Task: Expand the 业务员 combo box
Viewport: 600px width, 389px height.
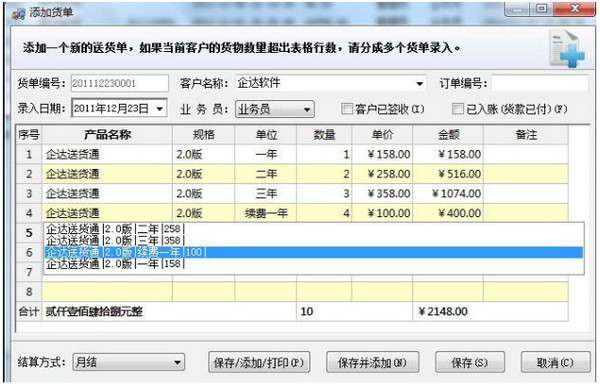Action: click(x=275, y=109)
